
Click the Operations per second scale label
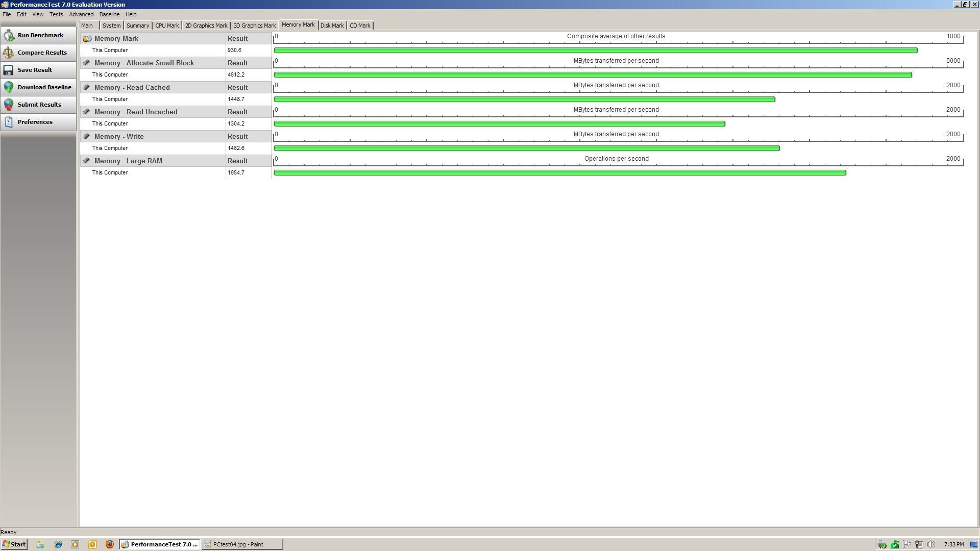617,159
